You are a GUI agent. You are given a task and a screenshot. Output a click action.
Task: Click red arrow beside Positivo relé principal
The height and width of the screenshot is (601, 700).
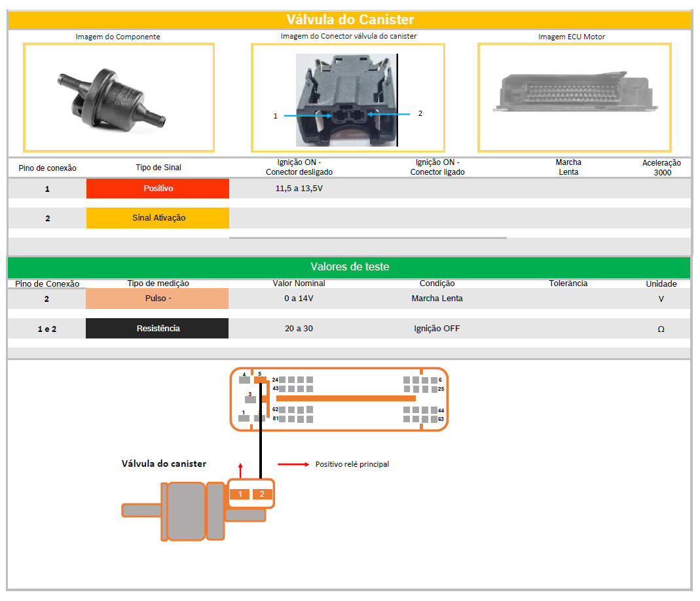pos(293,464)
